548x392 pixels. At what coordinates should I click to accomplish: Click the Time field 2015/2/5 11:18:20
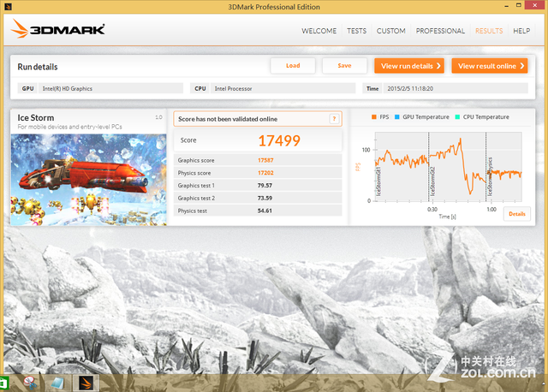click(456, 88)
